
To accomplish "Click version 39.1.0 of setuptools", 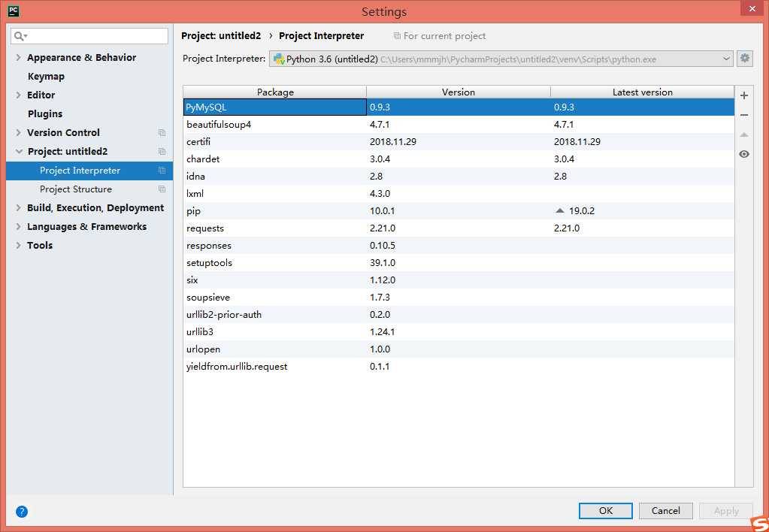I will click(x=383, y=263).
